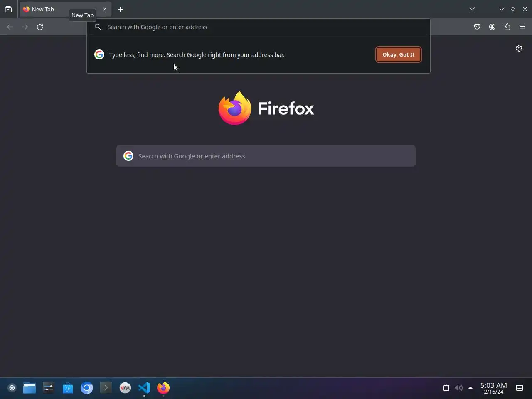532x399 pixels.
Task: Switch to Visual Studio Code in the taskbar
Action: 144,388
